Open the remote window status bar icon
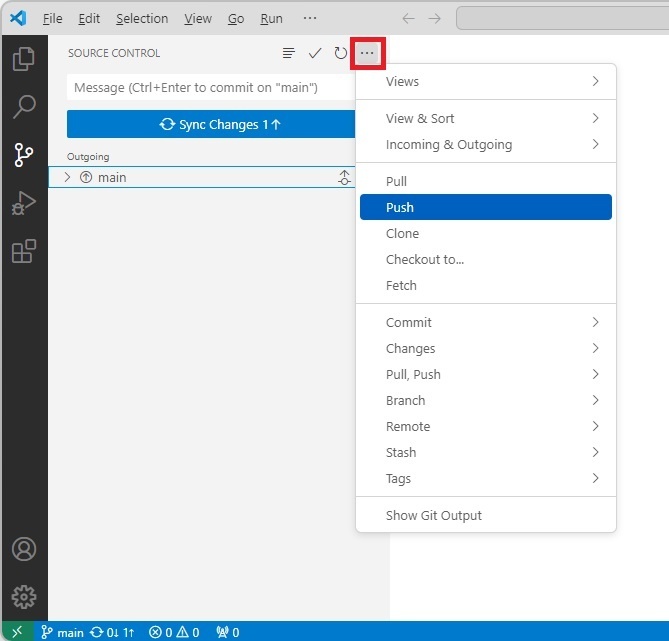669x641 pixels. 17,632
